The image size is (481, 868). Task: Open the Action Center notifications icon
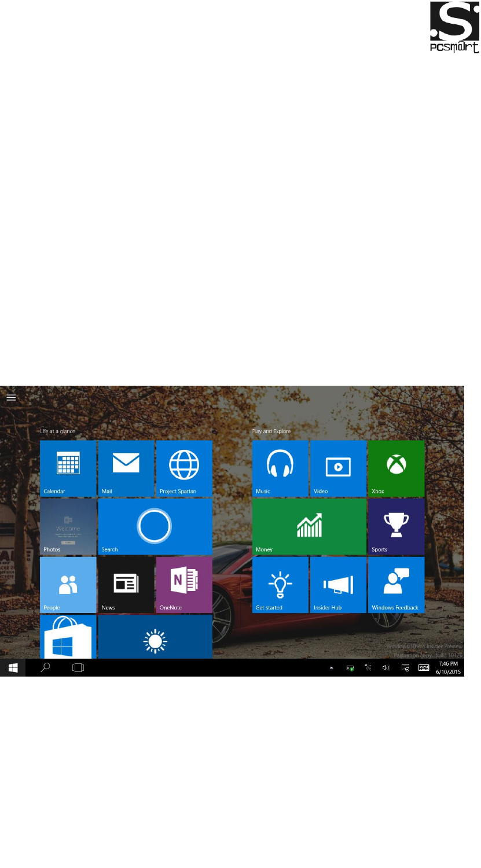(x=405, y=668)
